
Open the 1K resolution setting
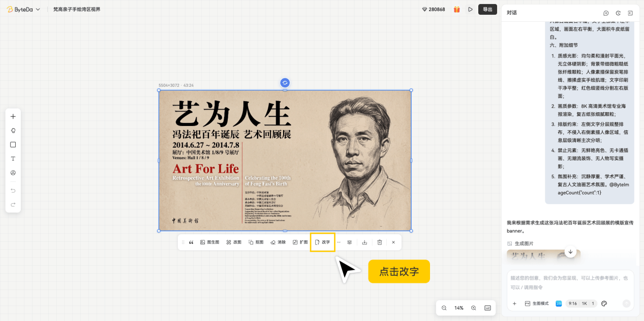tap(585, 303)
